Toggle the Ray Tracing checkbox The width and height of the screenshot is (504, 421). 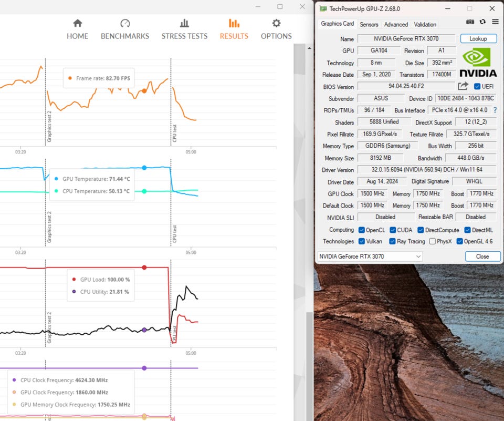(x=393, y=241)
